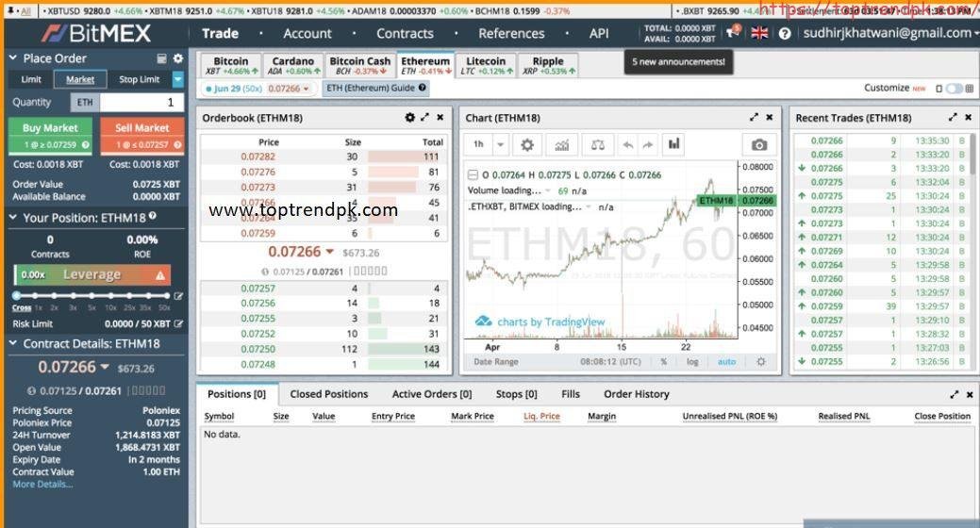This screenshot has width=980, height=528.
Task: Toggle the Customize layout switch
Action: click(954, 89)
